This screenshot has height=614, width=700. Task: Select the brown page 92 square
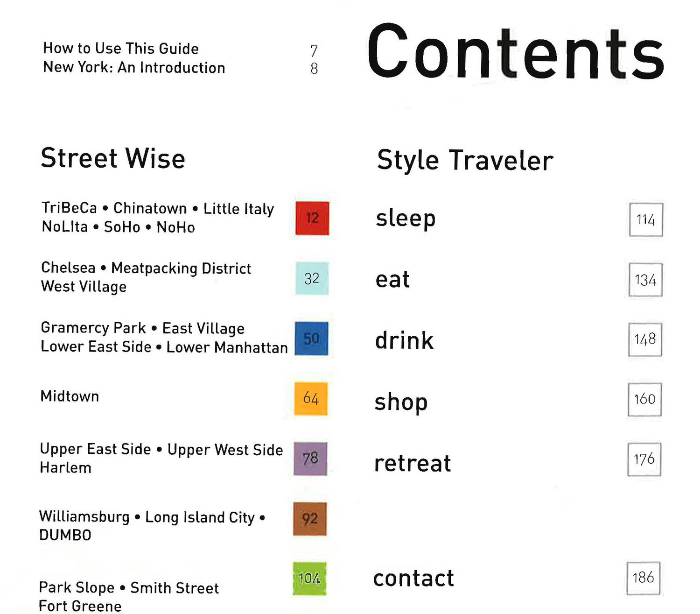coord(310,519)
